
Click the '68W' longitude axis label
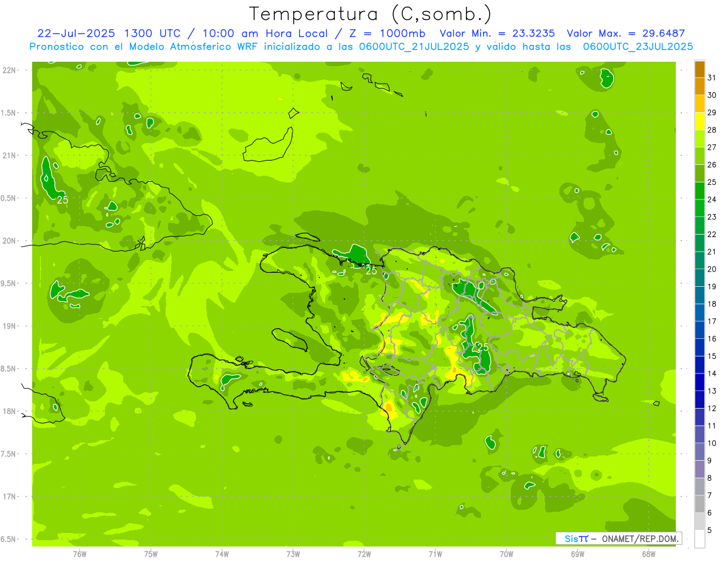coord(649,554)
